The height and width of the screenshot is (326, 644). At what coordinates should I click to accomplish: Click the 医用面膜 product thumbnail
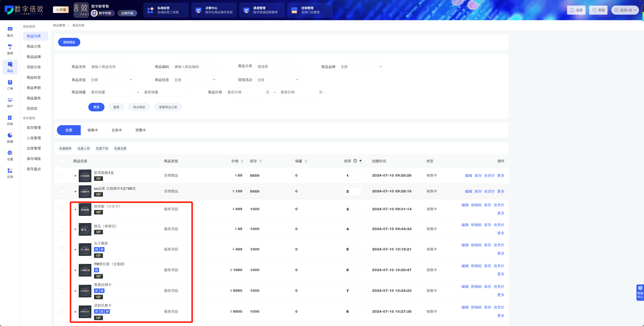85,176
